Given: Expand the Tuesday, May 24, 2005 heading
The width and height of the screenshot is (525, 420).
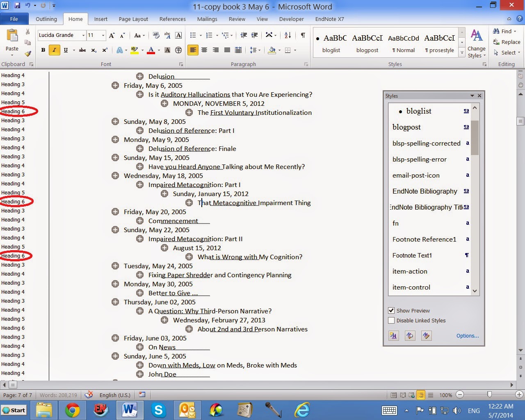Looking at the screenshot, I should 115,266.
